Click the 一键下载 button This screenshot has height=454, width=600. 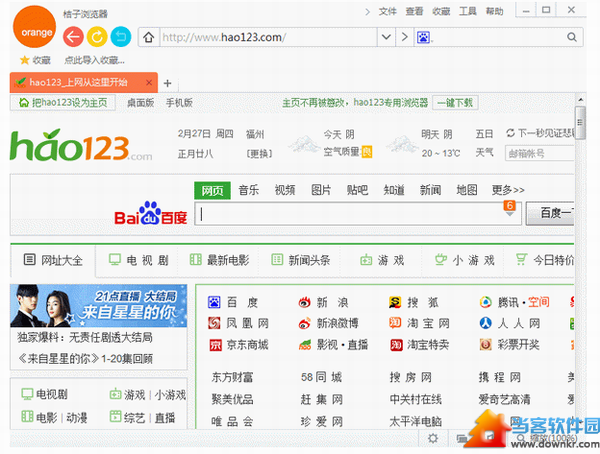[455, 103]
